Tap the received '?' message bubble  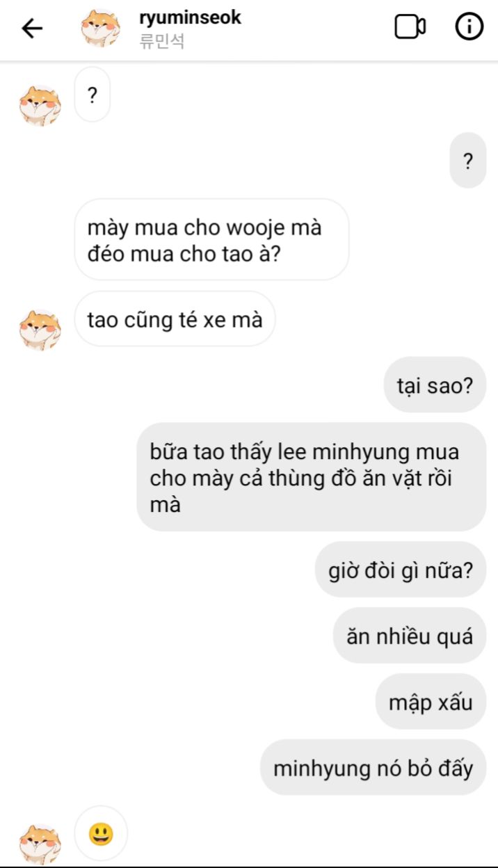tap(93, 95)
